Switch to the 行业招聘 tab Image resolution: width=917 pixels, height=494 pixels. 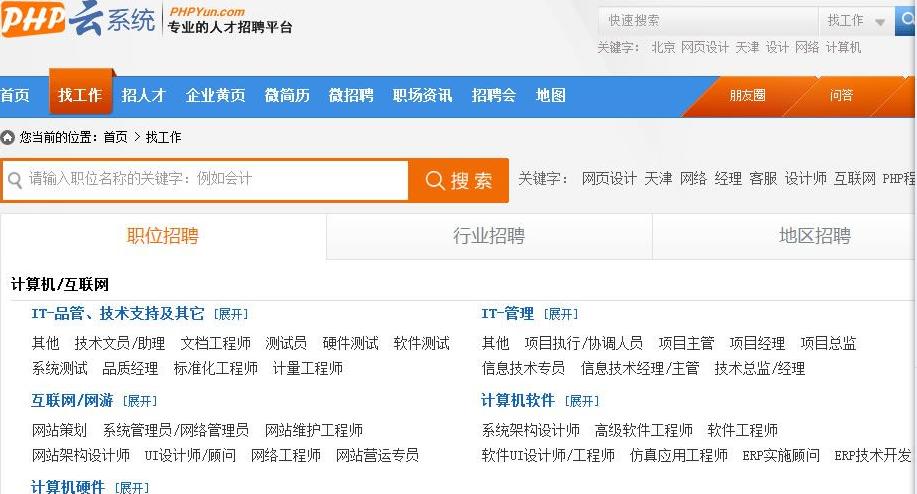[488, 237]
